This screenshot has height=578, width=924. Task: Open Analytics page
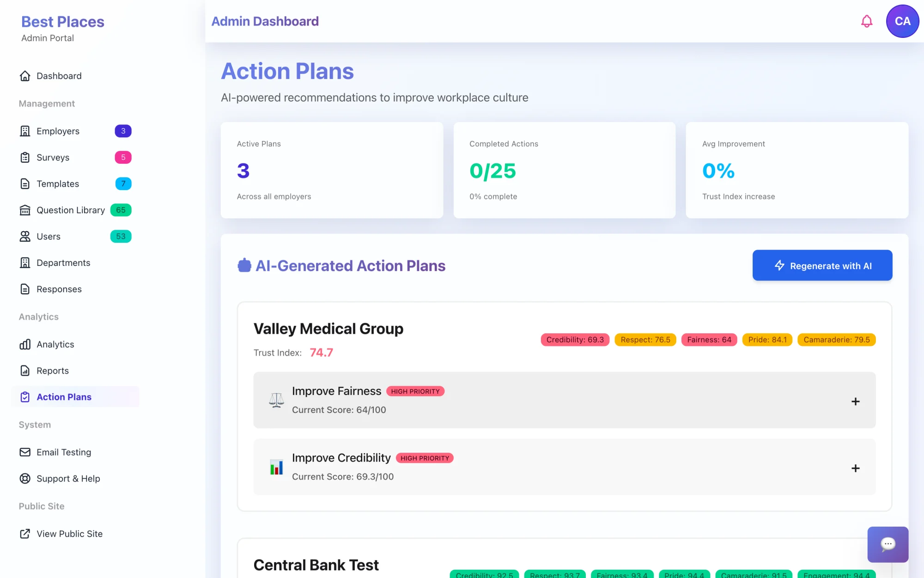pos(75,344)
